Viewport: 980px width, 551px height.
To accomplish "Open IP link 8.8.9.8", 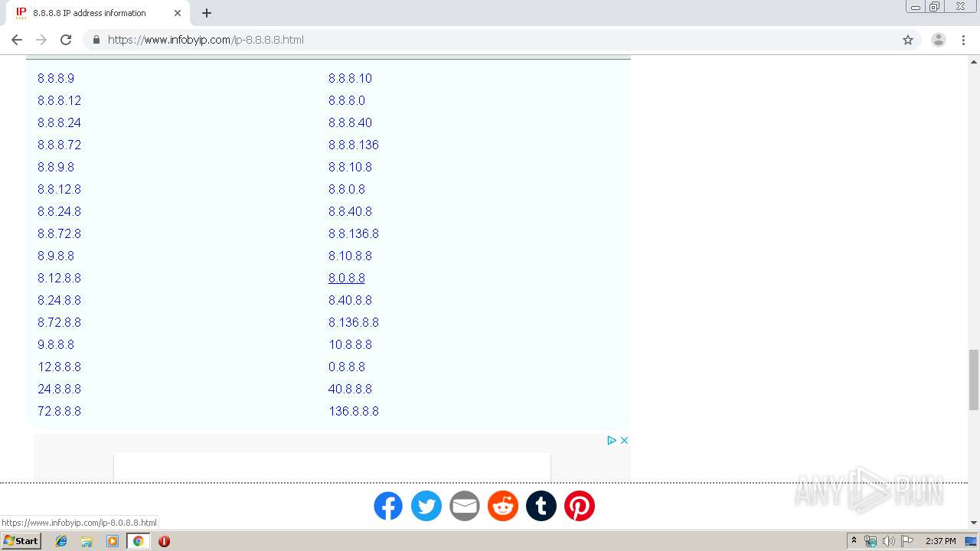I will click(x=56, y=167).
